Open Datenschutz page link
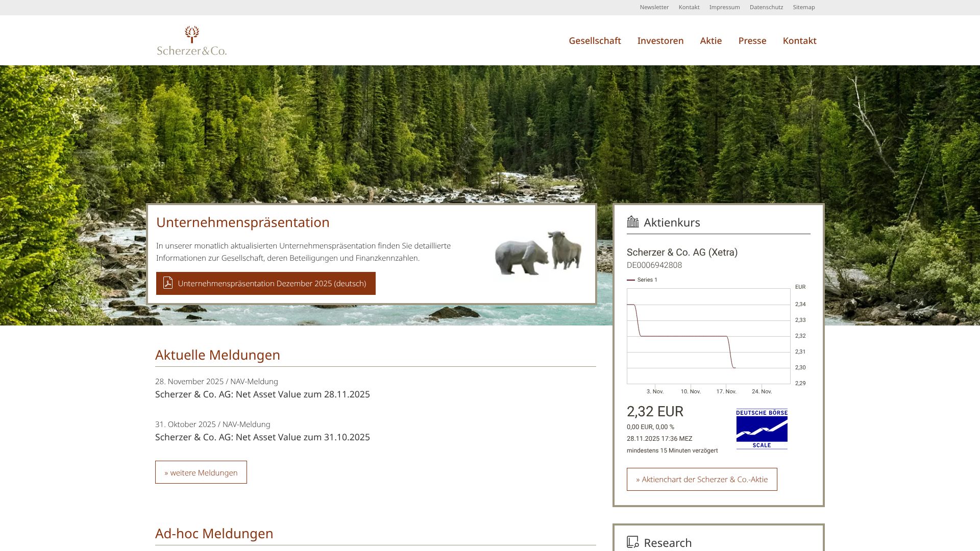This screenshot has height=551, width=980. 766,7
